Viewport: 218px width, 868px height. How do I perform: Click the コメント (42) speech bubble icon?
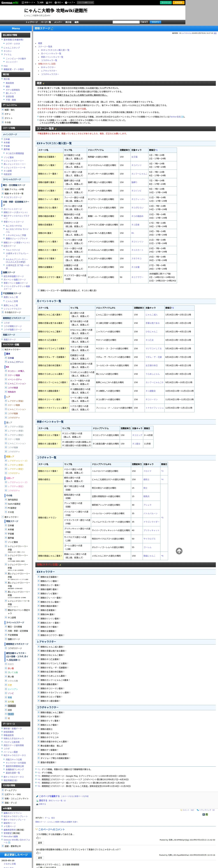181,810
